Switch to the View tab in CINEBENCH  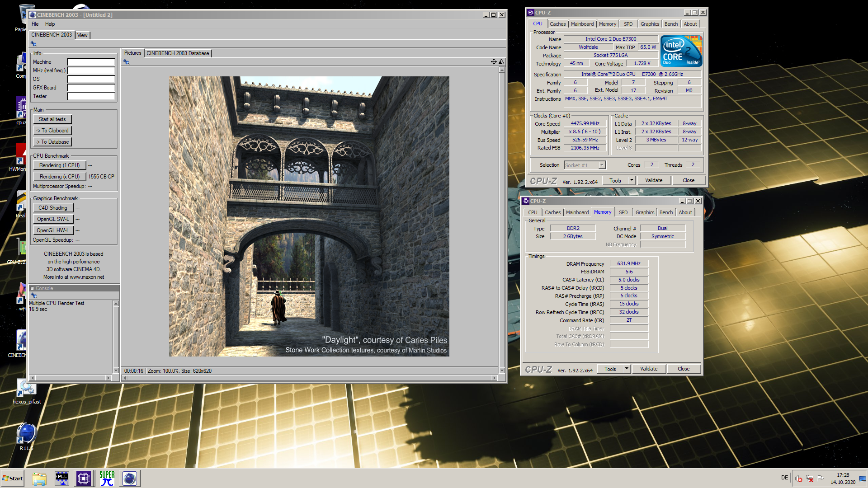pyautogui.click(x=82, y=35)
